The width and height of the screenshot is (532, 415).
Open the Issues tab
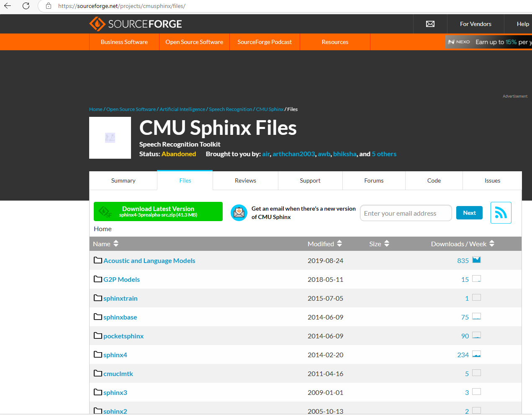pos(492,180)
